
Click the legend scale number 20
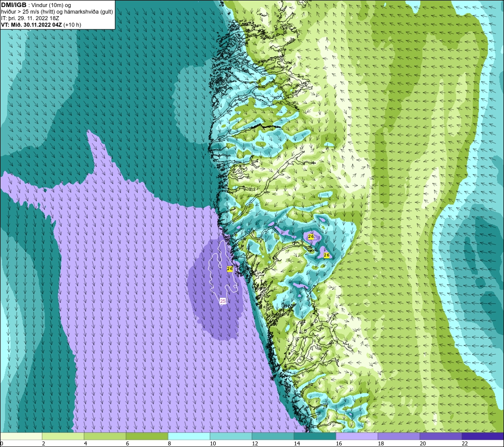(423, 443)
